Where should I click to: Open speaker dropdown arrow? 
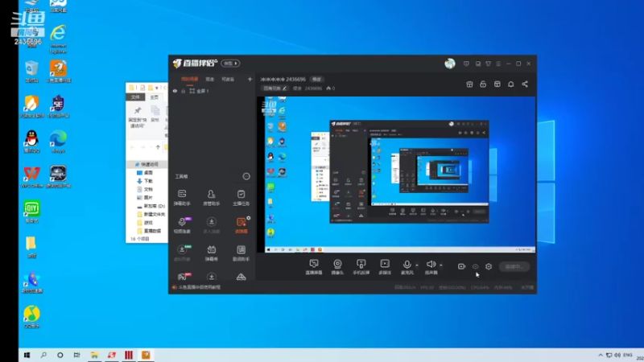click(x=440, y=265)
